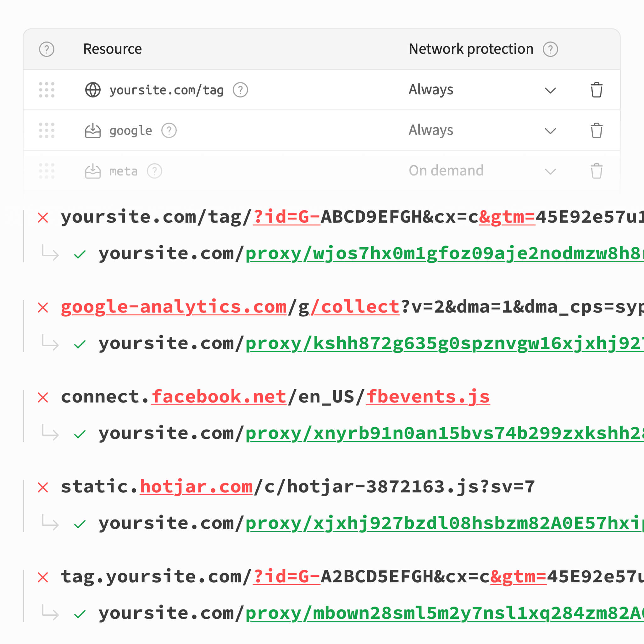This screenshot has width=644, height=644.
Task: Delete the yoursite.com/tag resource row
Action: point(596,90)
